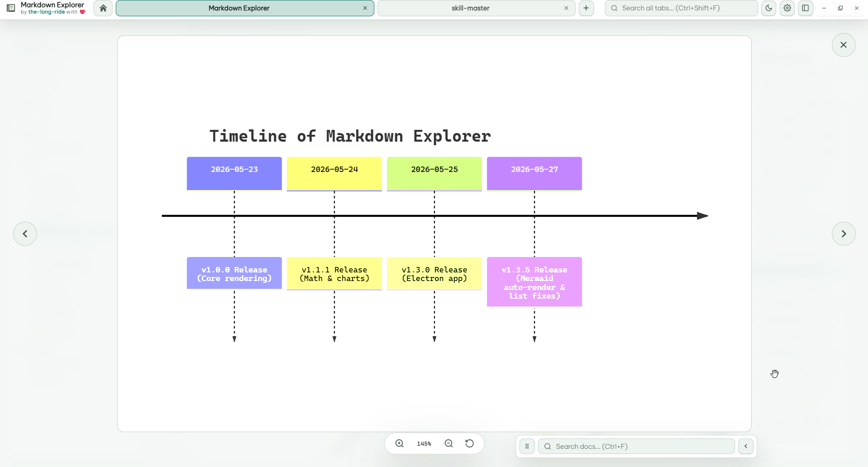Screen dimensions: 868x467
Task: Close the skill-master tab
Action: [x=566, y=8]
